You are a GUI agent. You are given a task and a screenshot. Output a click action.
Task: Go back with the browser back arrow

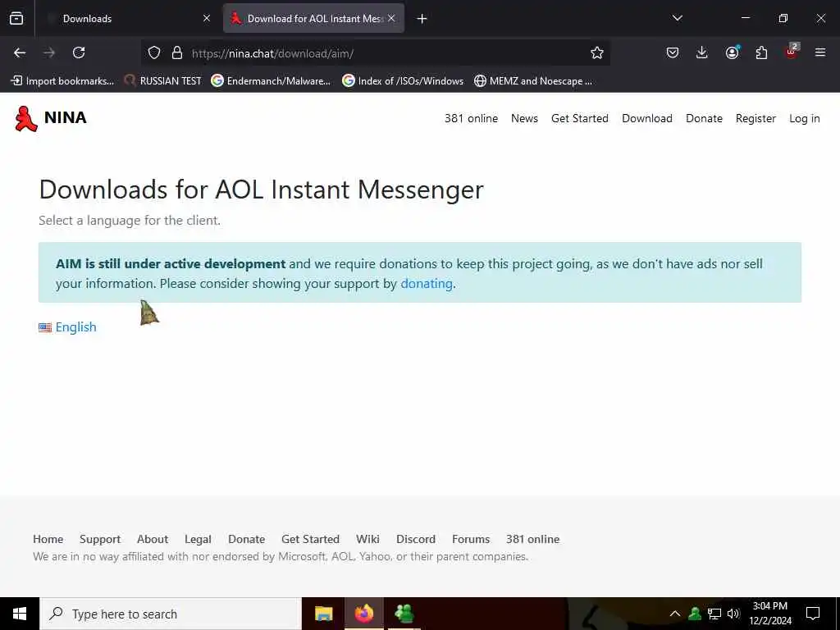click(20, 52)
